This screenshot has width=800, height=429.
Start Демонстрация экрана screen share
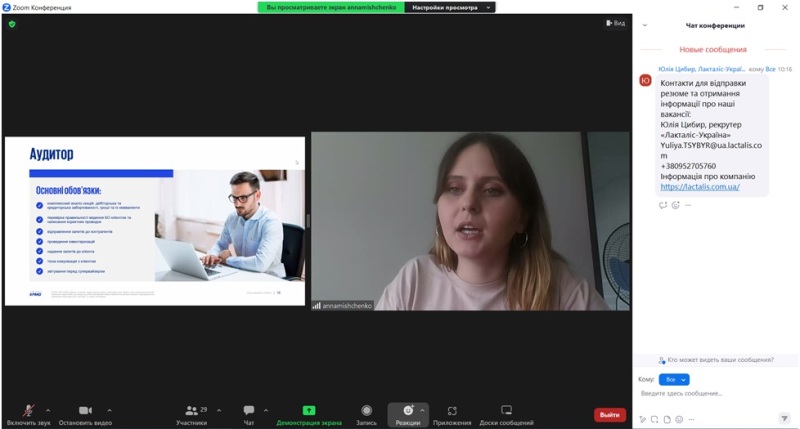[309, 411]
